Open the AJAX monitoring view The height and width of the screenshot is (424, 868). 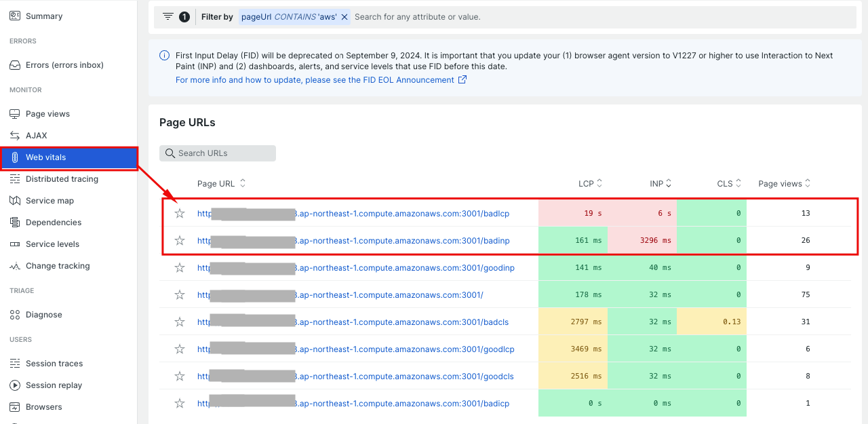pos(36,135)
